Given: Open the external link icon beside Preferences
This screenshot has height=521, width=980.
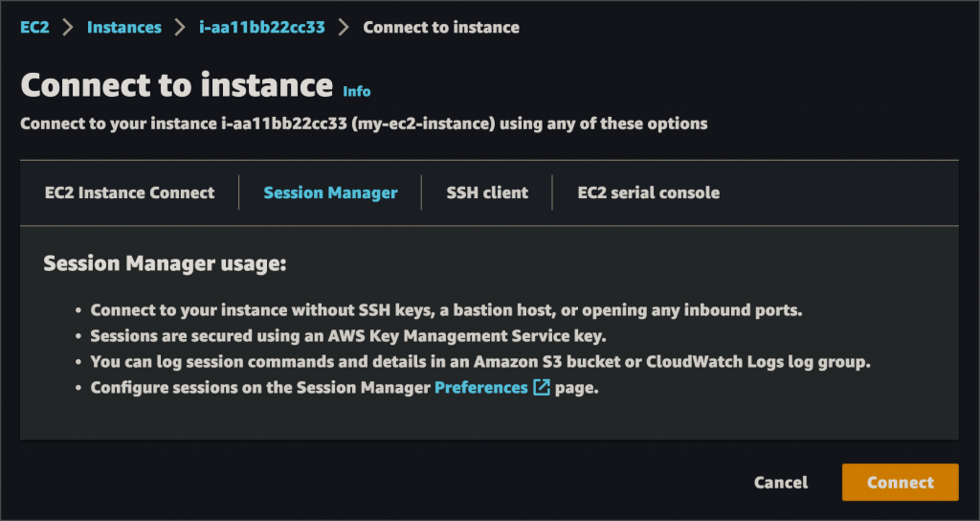Looking at the screenshot, I should tap(542, 388).
